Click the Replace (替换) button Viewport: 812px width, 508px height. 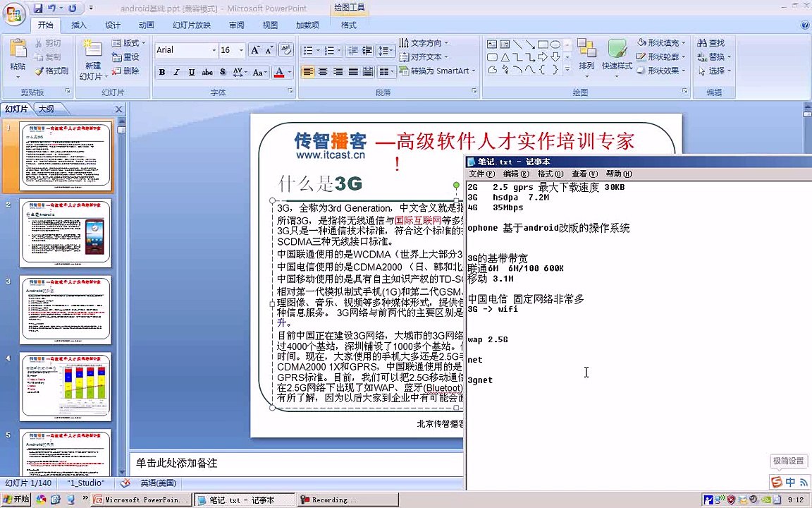click(713, 56)
